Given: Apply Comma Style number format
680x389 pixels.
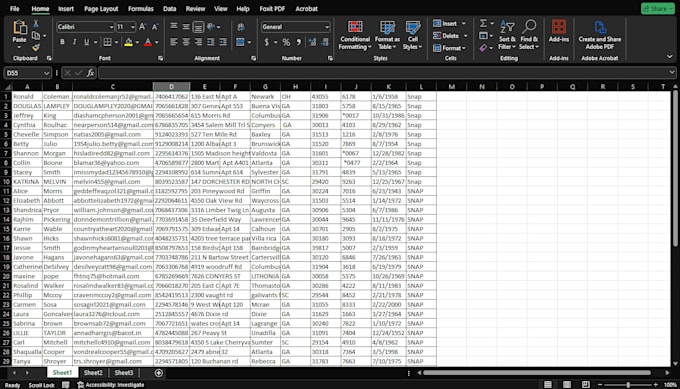Looking at the screenshot, I should click(299, 42).
